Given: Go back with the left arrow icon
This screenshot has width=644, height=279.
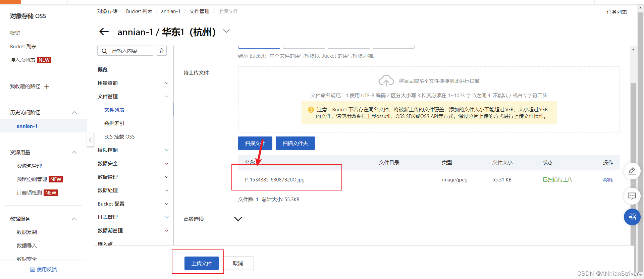Looking at the screenshot, I should (x=104, y=32).
